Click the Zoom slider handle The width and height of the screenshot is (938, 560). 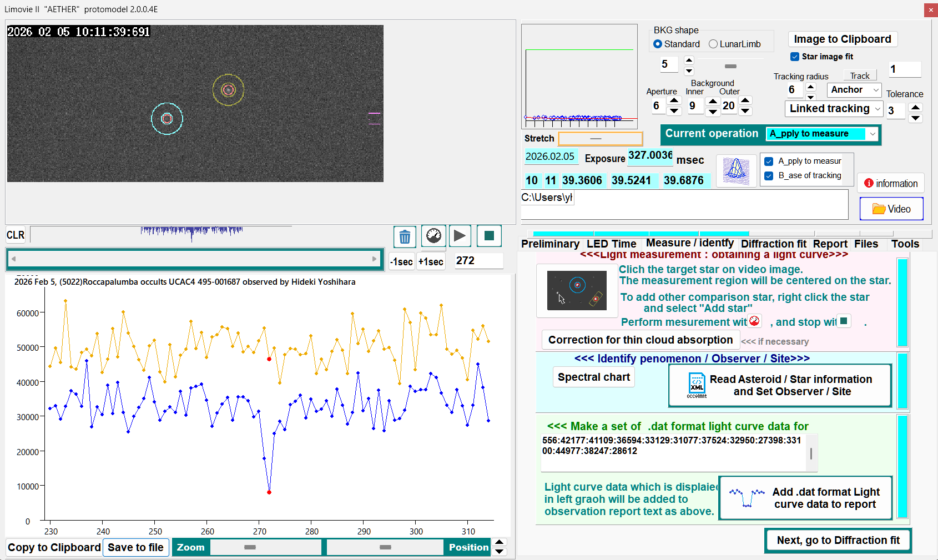point(250,547)
